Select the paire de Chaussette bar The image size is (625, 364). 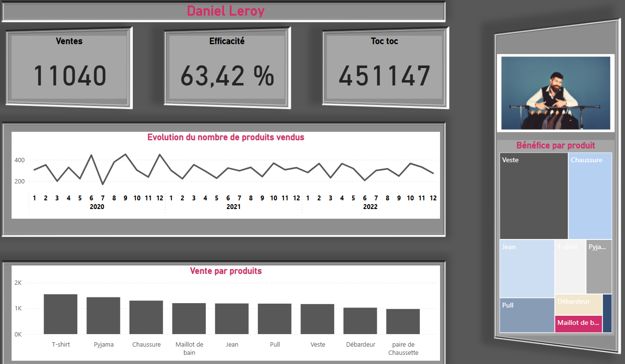pyautogui.click(x=403, y=319)
